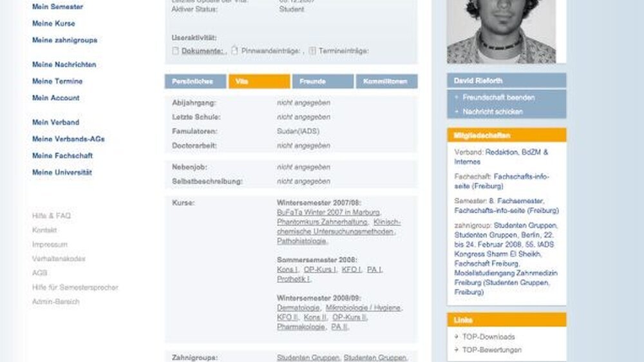Click the Kontakt footer link

tap(44, 230)
